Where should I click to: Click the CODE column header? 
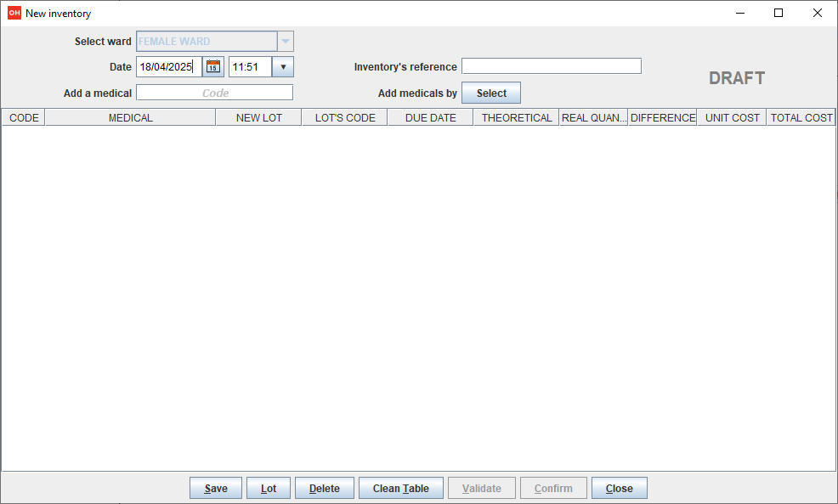(23, 118)
